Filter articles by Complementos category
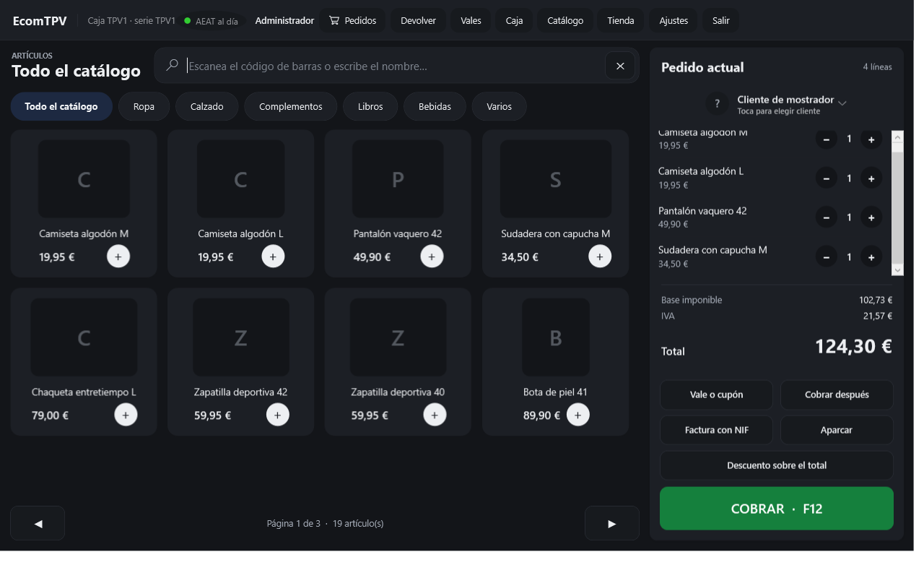Screen dimensions: 924x578 pyautogui.click(x=291, y=106)
